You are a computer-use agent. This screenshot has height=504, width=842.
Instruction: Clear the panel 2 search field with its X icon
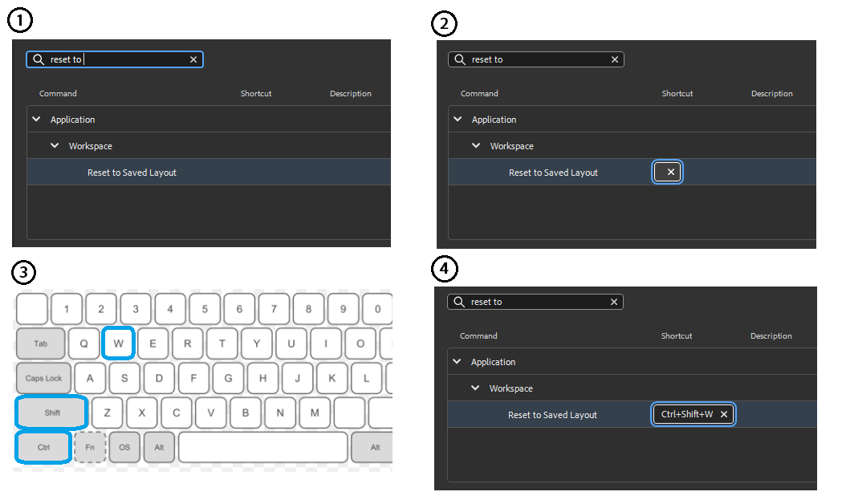pyautogui.click(x=614, y=59)
